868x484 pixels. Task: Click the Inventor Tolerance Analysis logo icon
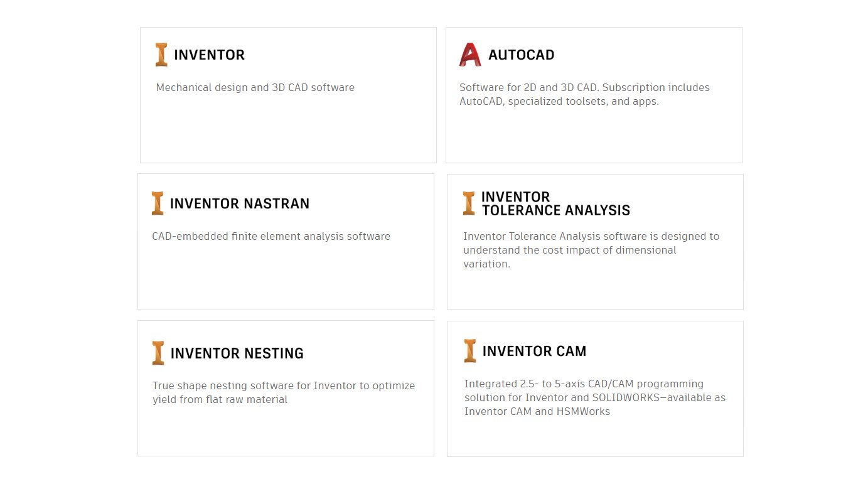(x=469, y=203)
